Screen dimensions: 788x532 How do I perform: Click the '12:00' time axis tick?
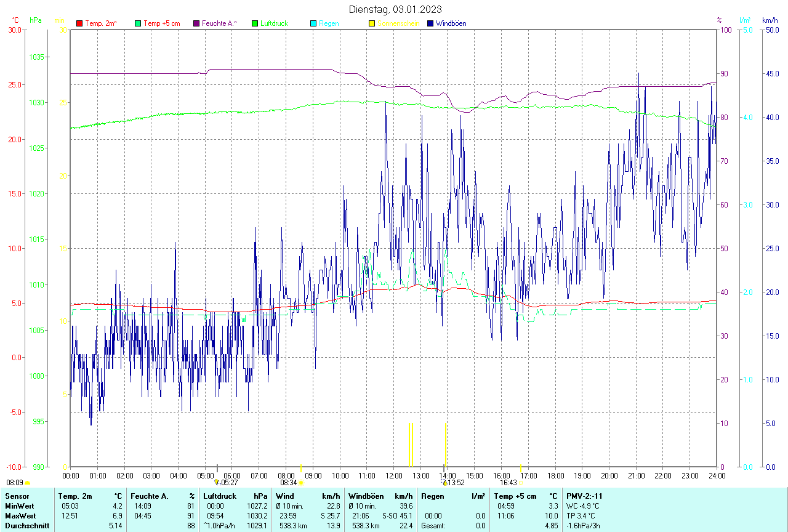394,476
